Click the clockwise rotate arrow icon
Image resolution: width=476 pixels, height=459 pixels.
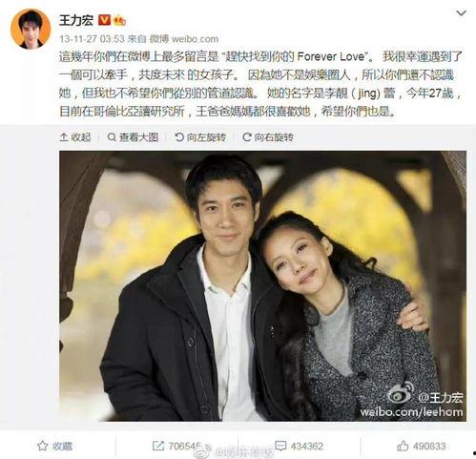point(247,137)
